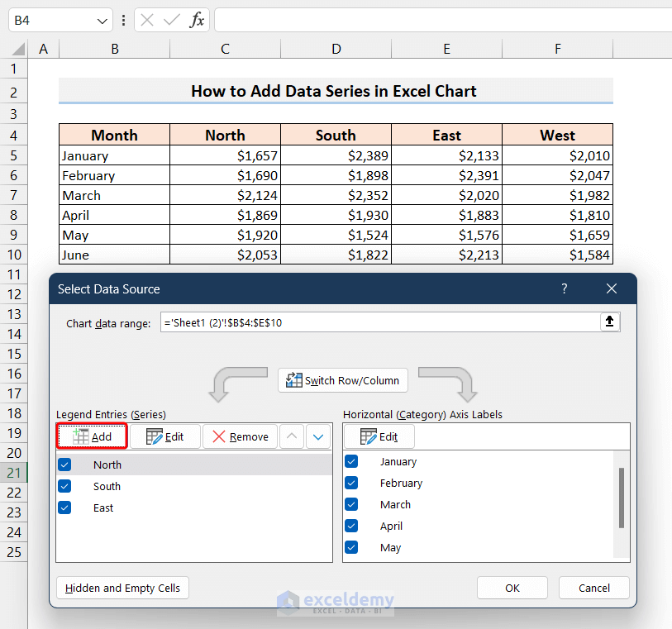Image resolution: width=672 pixels, height=629 pixels.
Task: Click the June cell
Action: coord(114,255)
